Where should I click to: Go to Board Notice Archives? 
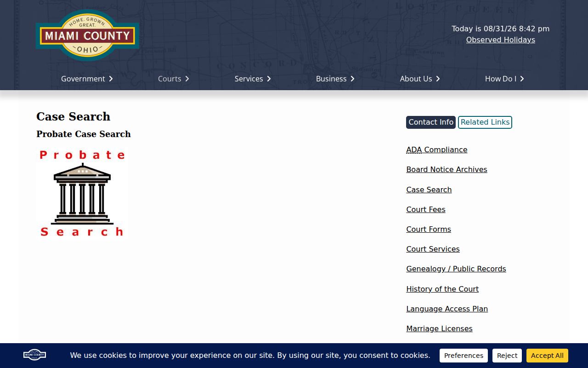[x=447, y=170]
